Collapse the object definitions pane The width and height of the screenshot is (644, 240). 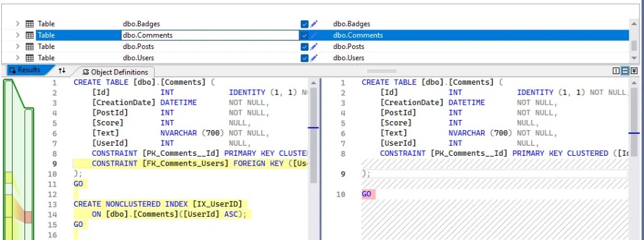pyautogui.click(x=634, y=71)
